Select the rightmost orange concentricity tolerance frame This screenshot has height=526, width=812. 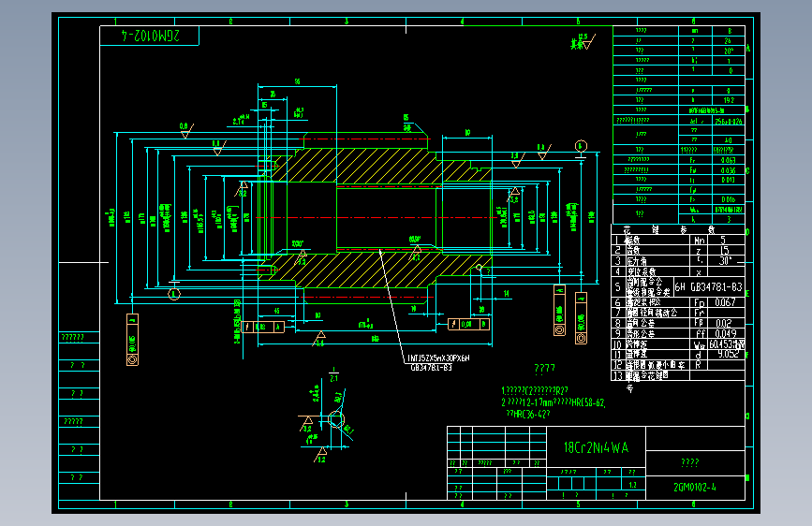pos(581,318)
